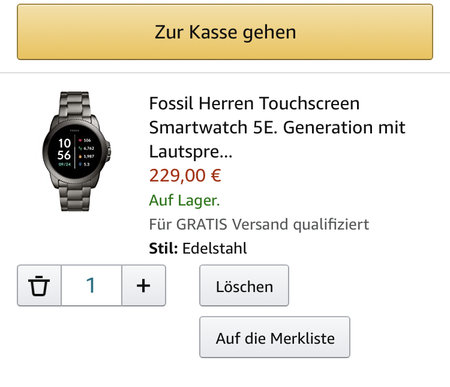Open the Fossil Herren Touchscreen Smartwatch title

coord(277,127)
